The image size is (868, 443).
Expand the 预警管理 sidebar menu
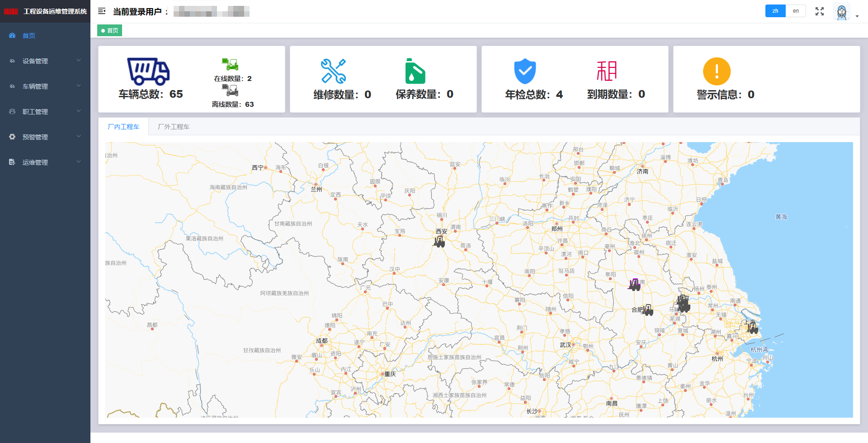pyautogui.click(x=45, y=137)
